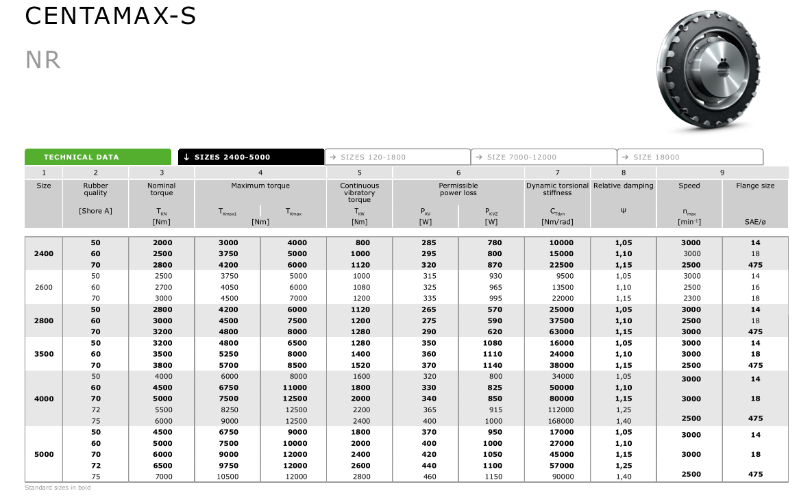Screen dimensions: 812x504
Task: Select the SIZE 18000 tab
Action: point(689,157)
